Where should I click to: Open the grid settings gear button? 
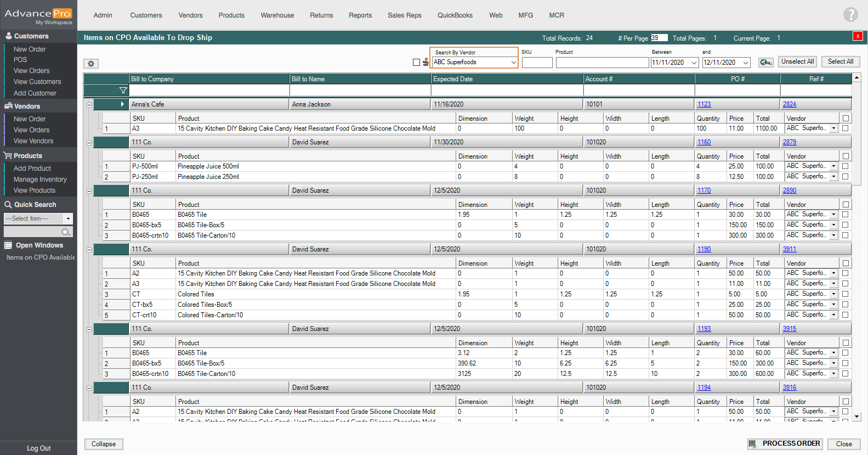91,64
